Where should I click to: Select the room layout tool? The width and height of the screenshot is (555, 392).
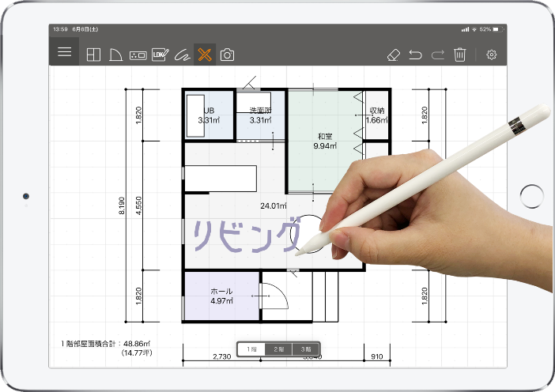(x=93, y=55)
